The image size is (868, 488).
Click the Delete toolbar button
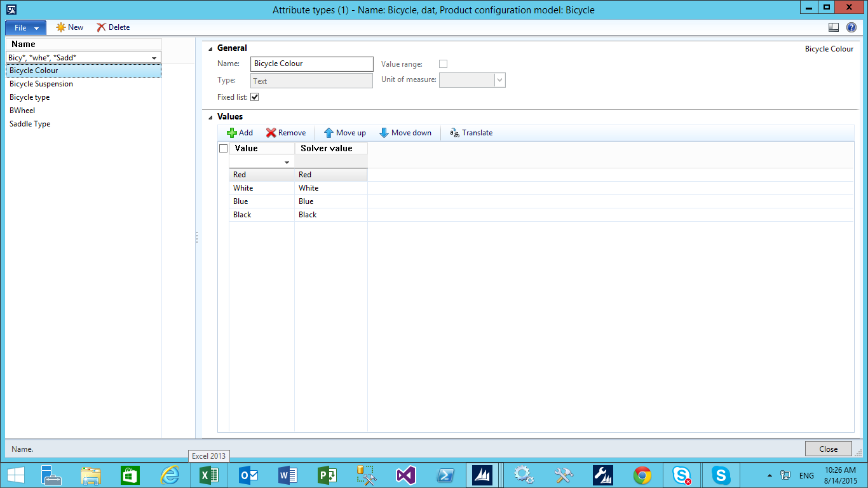(113, 27)
